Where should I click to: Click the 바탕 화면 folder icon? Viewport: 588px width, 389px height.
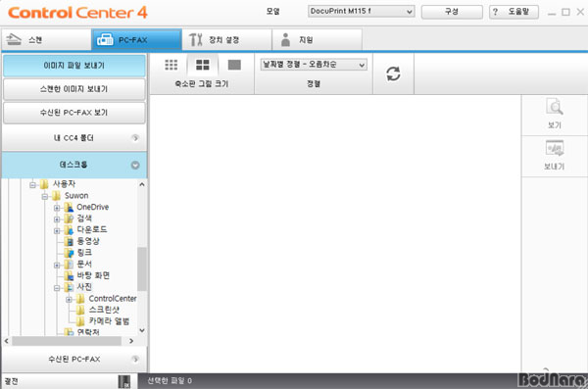pyautogui.click(x=69, y=275)
